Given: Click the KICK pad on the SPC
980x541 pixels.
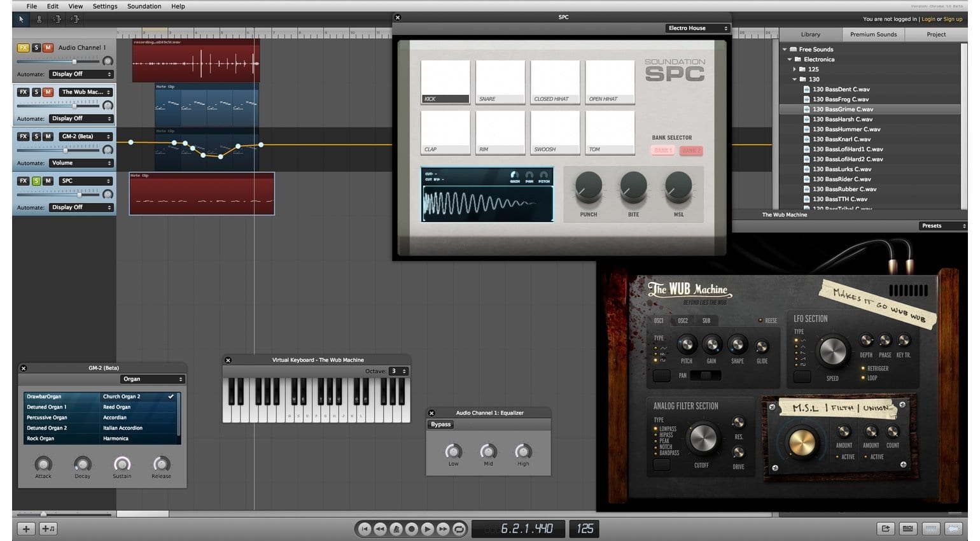Looking at the screenshot, I should 445,82.
